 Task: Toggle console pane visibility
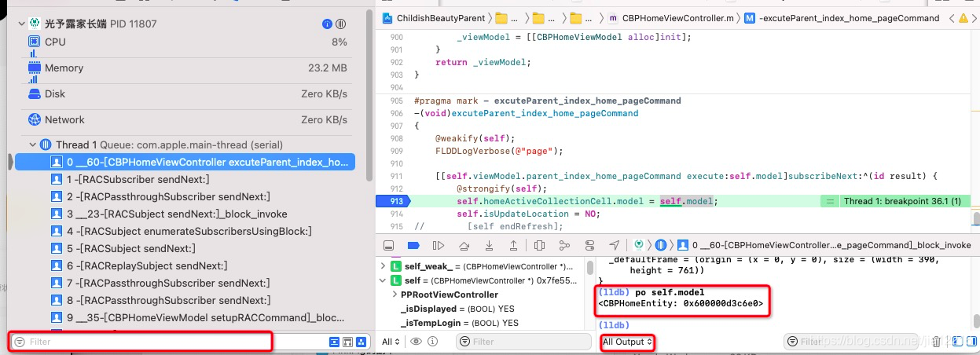(x=971, y=342)
